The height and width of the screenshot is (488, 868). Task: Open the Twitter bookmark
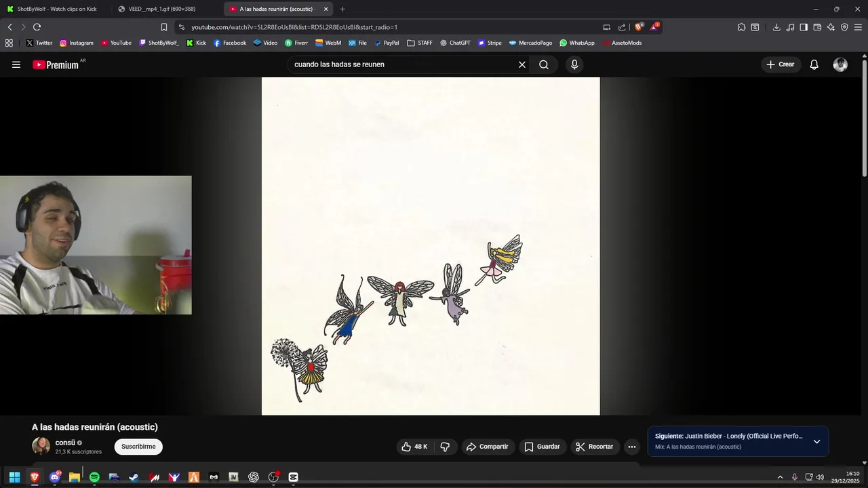click(39, 43)
